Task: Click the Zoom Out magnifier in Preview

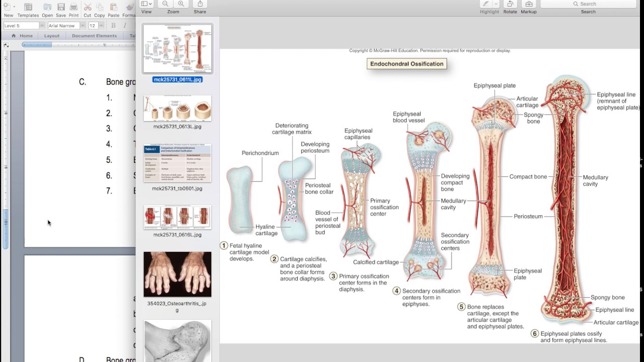Action: 165,4
